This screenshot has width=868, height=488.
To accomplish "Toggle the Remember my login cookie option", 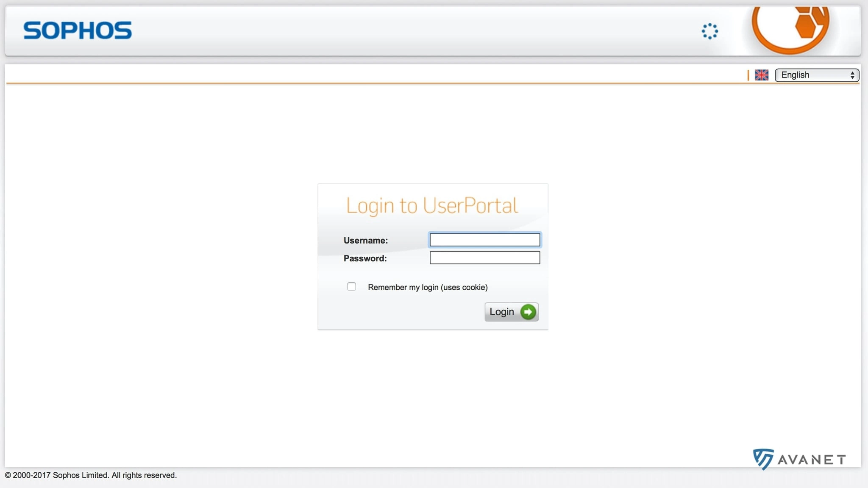I will (352, 286).
